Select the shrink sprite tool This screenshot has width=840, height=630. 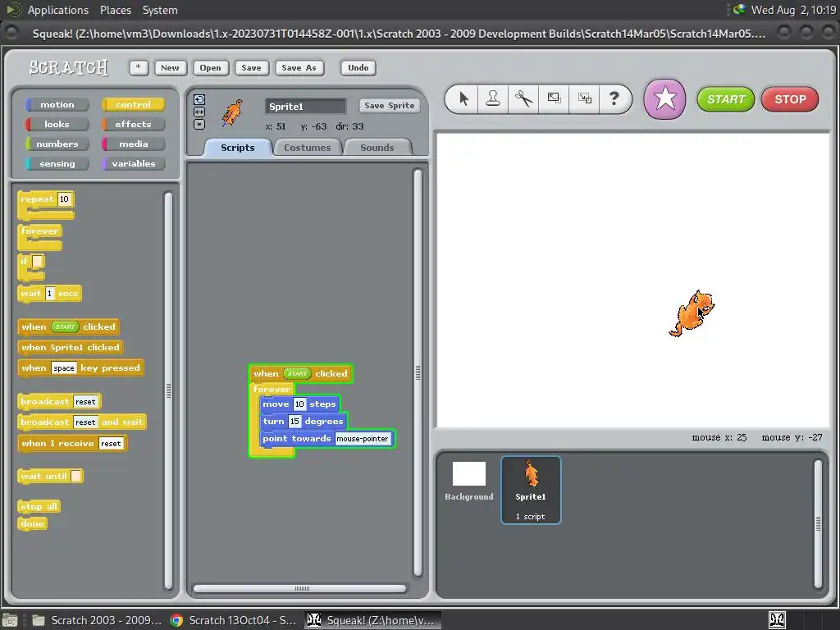[584, 98]
